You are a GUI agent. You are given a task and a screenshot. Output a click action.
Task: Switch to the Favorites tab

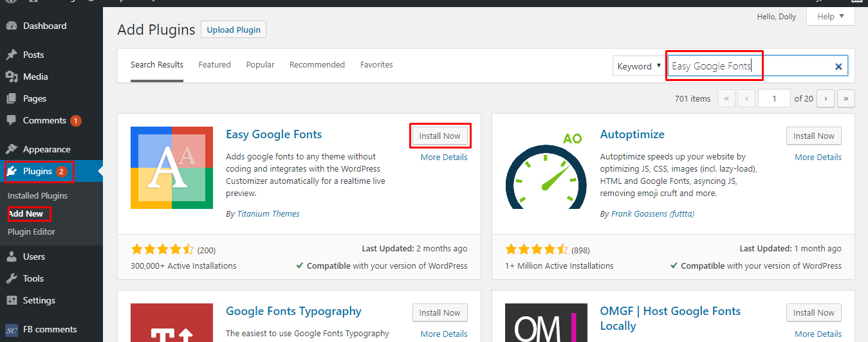click(x=376, y=64)
